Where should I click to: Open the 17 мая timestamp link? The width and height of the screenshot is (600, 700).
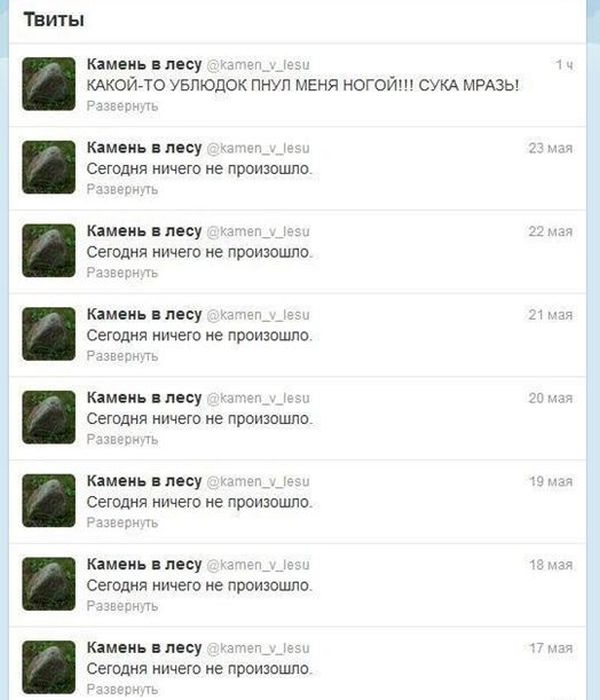[x=551, y=648]
